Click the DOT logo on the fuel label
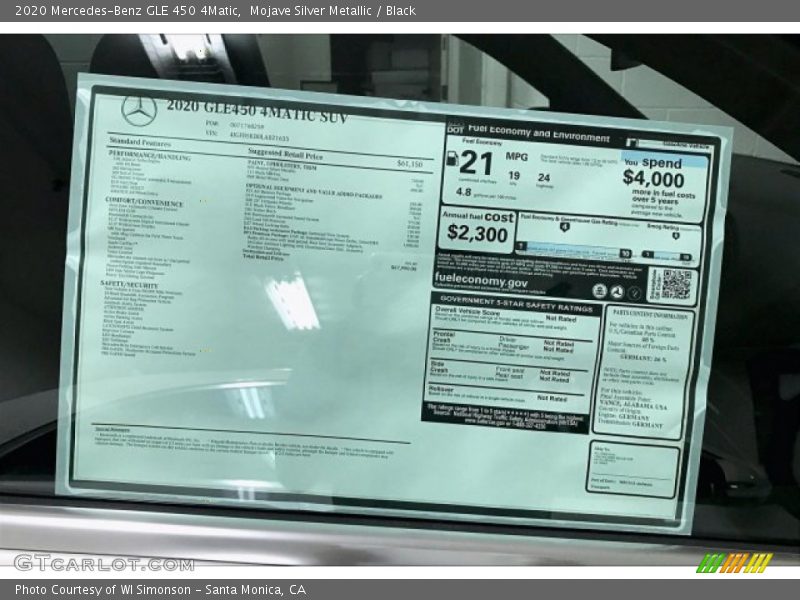The height and width of the screenshot is (600, 800). [x=455, y=128]
